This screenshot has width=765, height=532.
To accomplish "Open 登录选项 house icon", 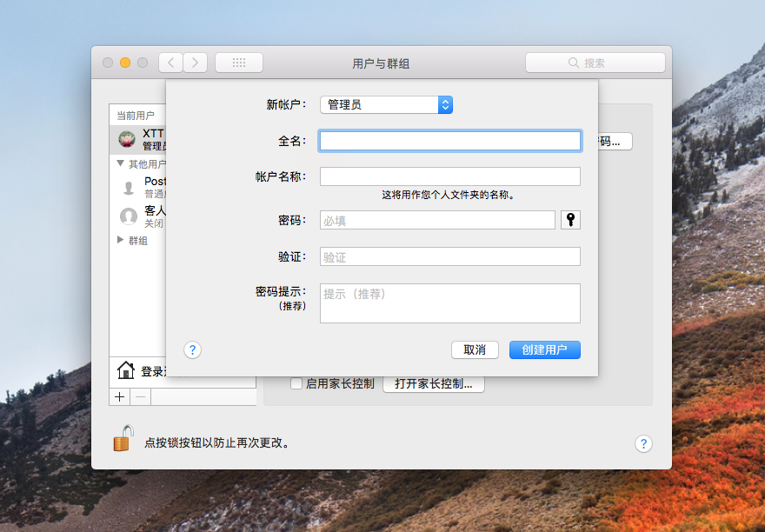I will 126,370.
